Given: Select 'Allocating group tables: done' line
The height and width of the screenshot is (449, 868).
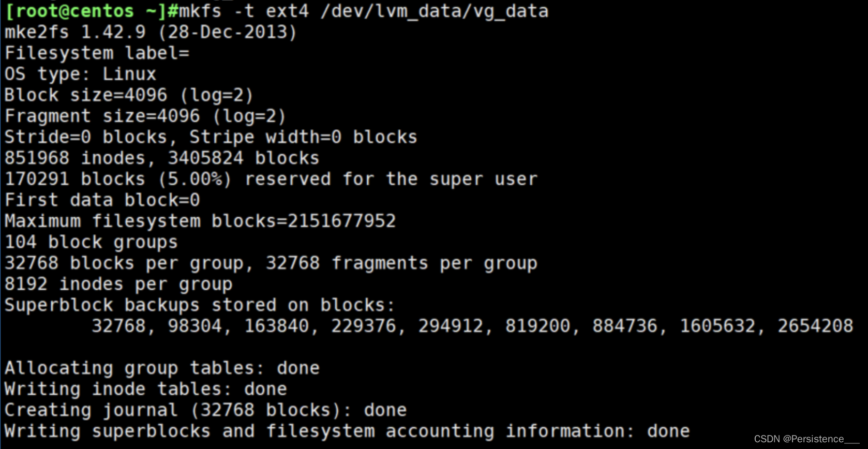Looking at the screenshot, I should (x=162, y=368).
